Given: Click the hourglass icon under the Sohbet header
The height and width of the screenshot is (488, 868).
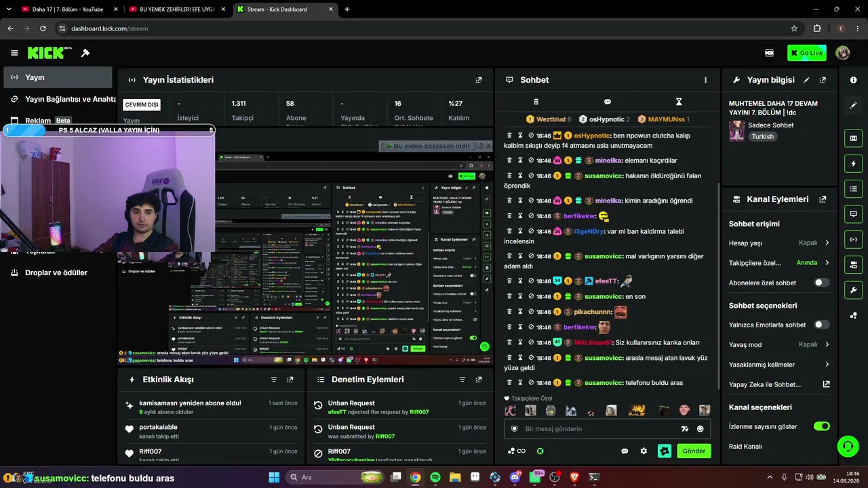Looking at the screenshot, I should point(679,102).
